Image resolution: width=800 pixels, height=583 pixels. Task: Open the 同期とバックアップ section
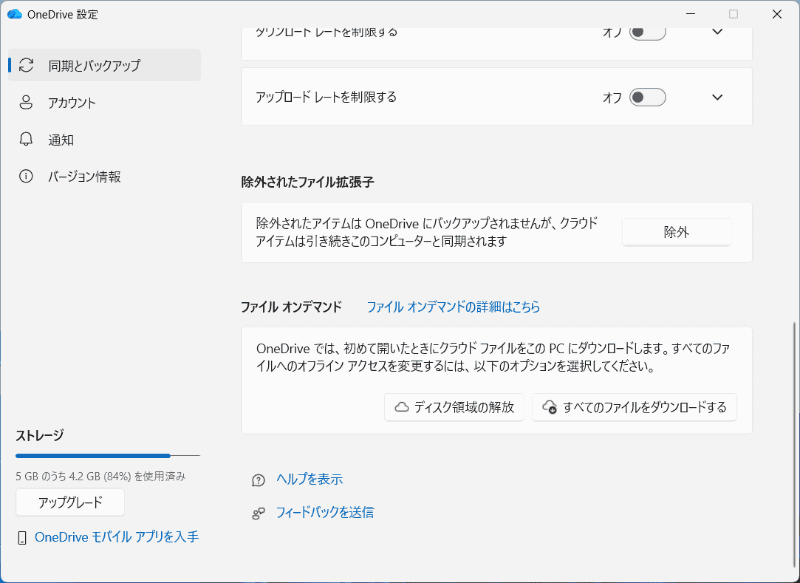tap(105, 65)
